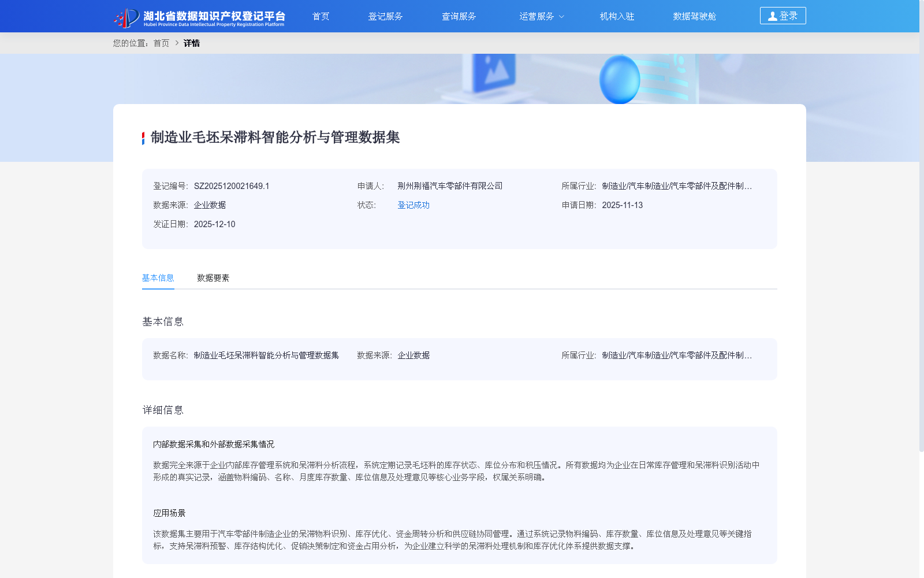924x578 pixels.
Task: Click the 内部数据采集和外部数据采集情况 heading
Action: point(214,444)
